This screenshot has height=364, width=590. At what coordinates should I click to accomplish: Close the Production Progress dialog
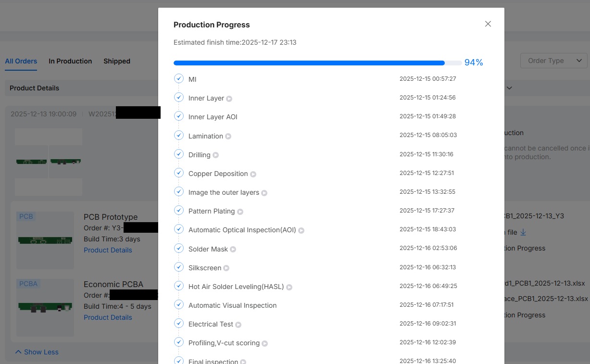coord(488,24)
